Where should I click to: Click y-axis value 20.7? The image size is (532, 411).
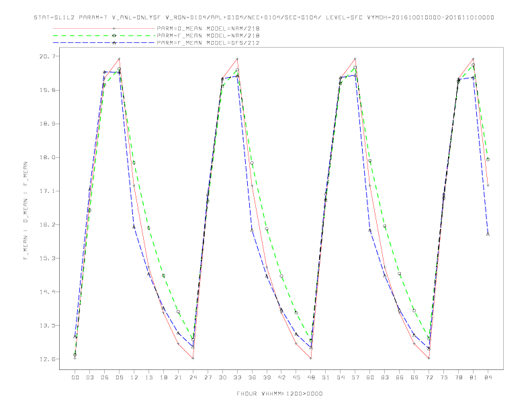[x=48, y=56]
